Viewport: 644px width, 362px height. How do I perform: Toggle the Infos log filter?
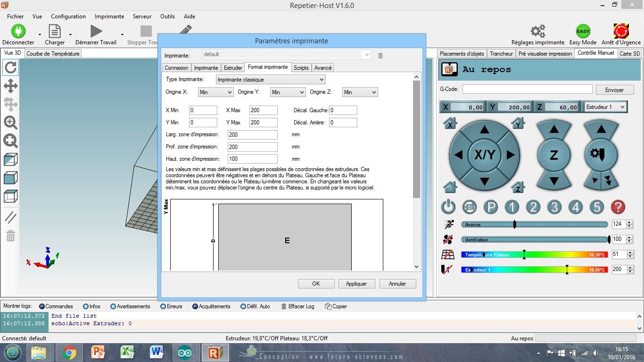tap(91, 306)
